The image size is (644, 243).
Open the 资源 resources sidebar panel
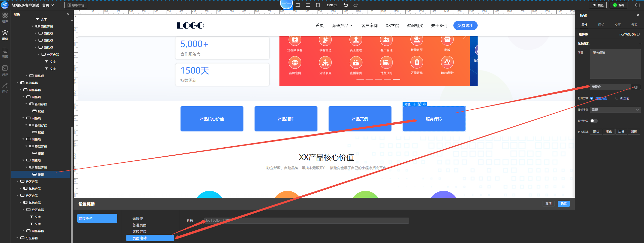tap(5, 71)
